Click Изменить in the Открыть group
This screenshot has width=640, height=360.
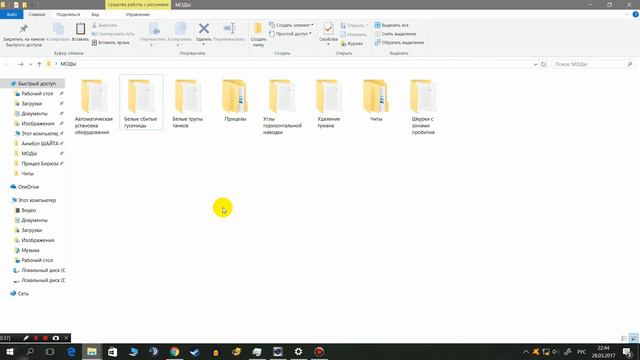click(353, 34)
